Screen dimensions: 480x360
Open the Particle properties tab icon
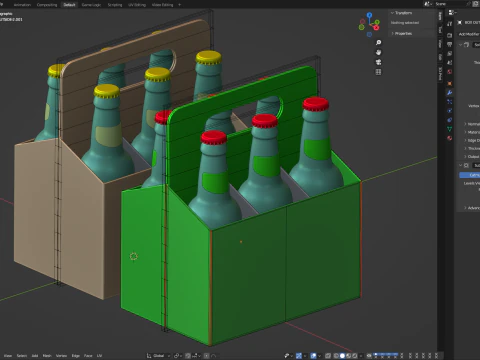450,102
